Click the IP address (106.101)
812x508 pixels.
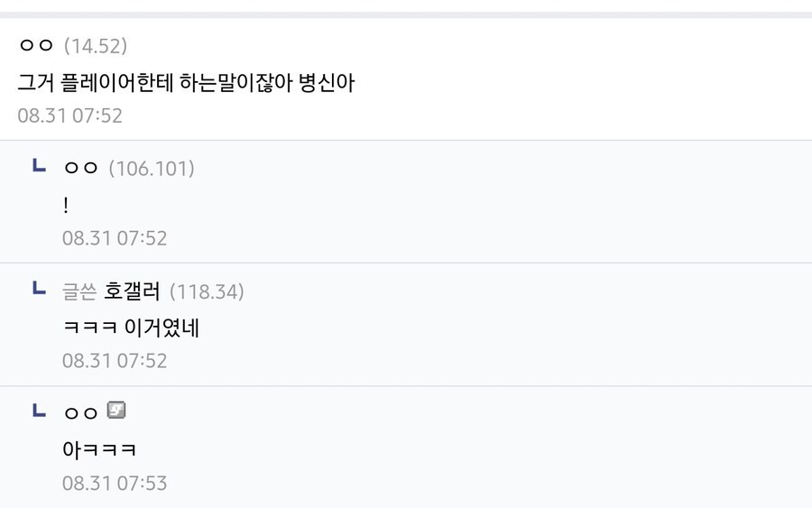click(x=152, y=168)
